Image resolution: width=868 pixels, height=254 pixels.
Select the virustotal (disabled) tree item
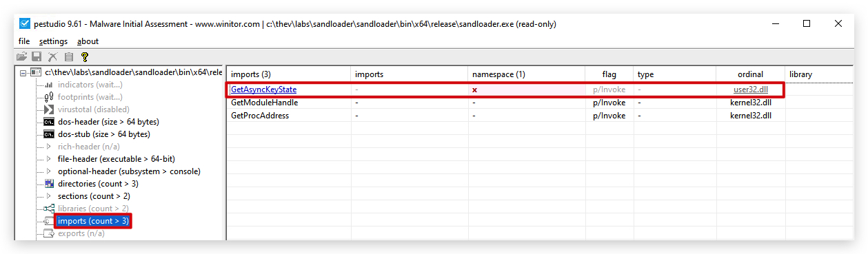[93, 109]
